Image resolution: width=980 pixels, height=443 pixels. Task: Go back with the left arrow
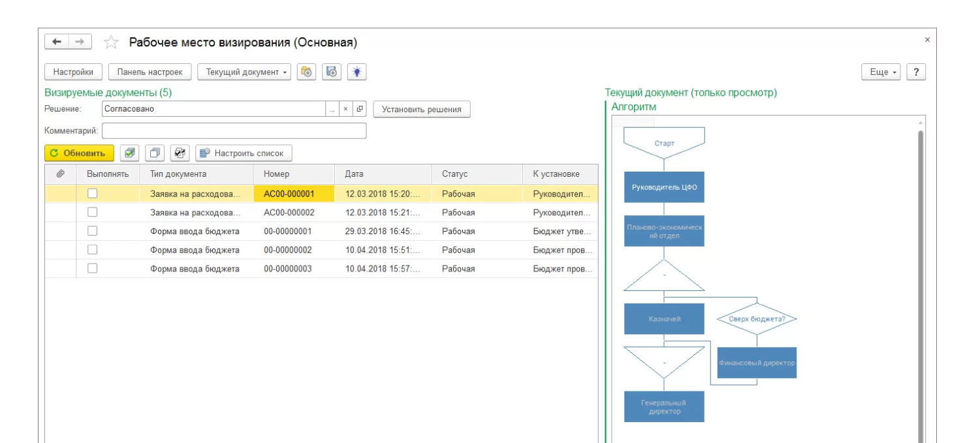click(57, 42)
